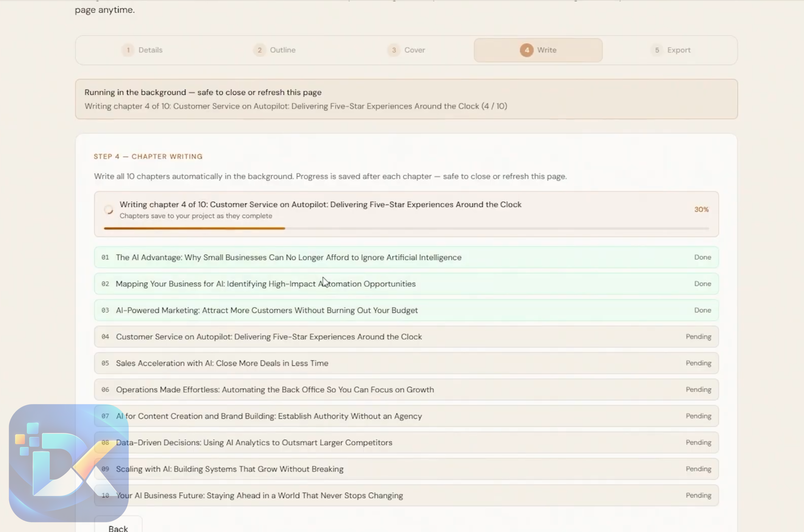Viewport: 804px width, 532px height.
Task: Click the step 3 Cover number badge
Action: click(x=394, y=50)
